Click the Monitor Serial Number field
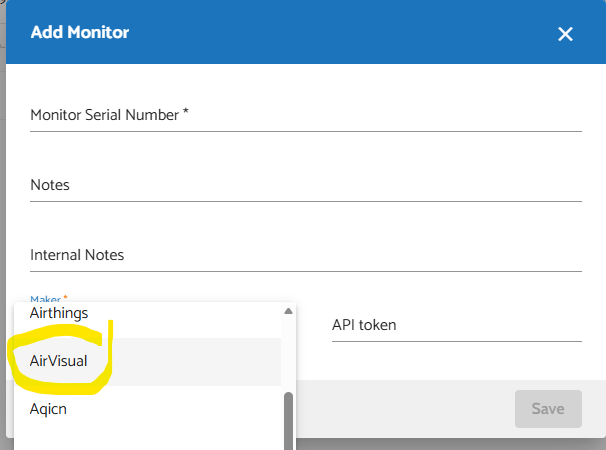This screenshot has width=606, height=450. coord(305,115)
